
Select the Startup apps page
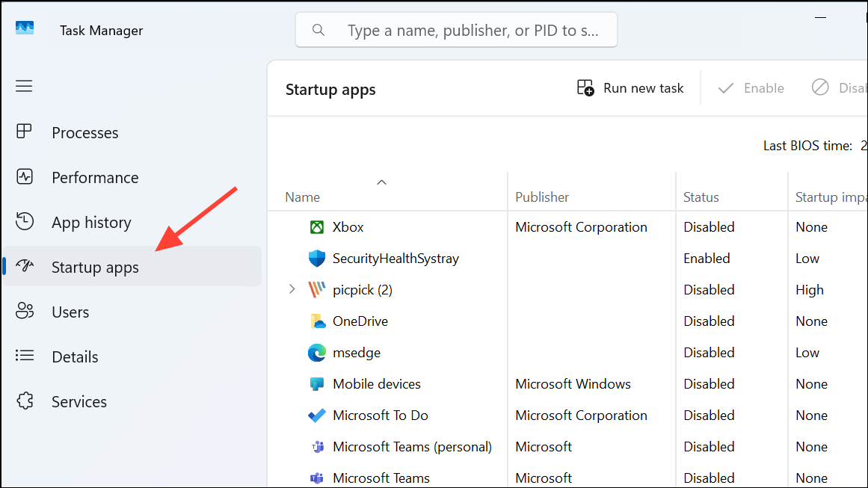click(x=132, y=267)
